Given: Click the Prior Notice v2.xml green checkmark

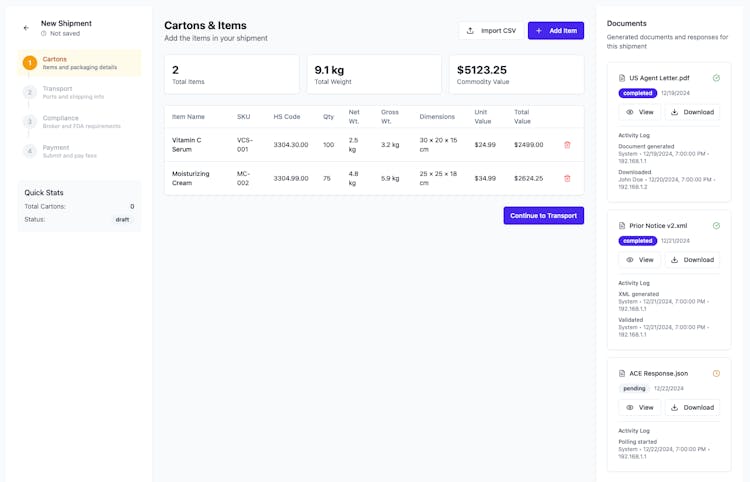Looking at the screenshot, I should point(716,226).
